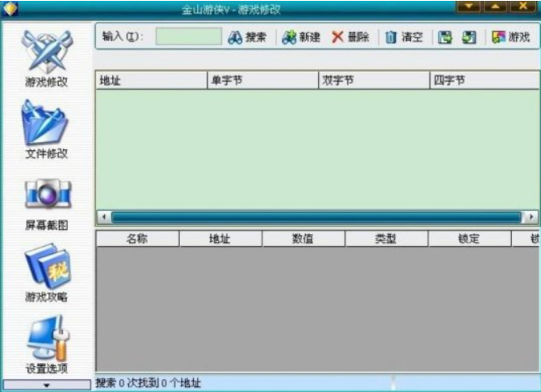Click the title bar down-arrow minimize button
This screenshot has width=541, height=392.
pyautogui.click(x=468, y=6)
